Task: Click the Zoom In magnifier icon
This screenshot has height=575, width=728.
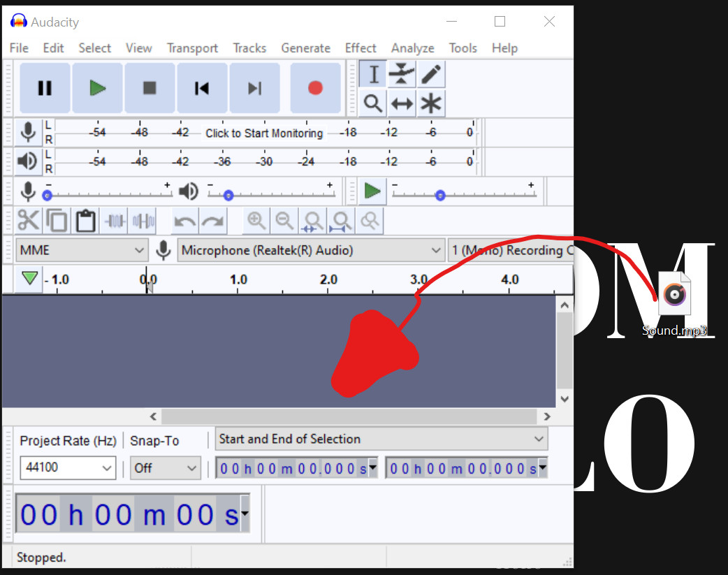Action: click(256, 220)
